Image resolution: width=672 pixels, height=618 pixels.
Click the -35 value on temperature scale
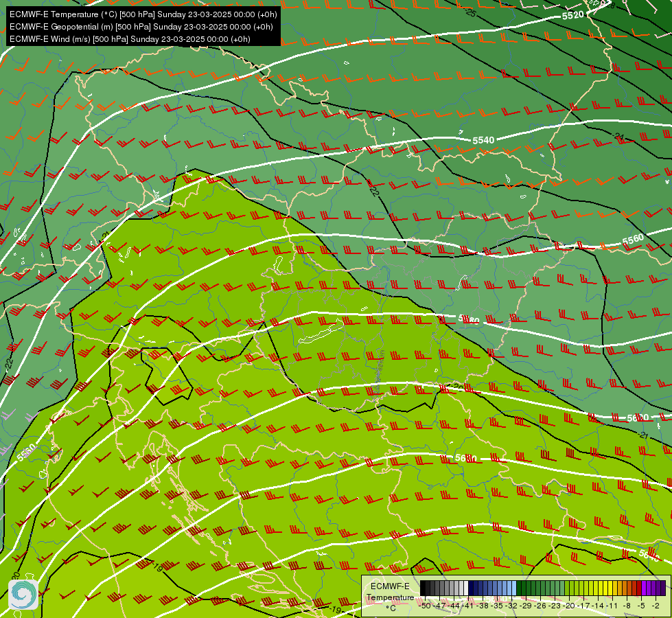498,606
